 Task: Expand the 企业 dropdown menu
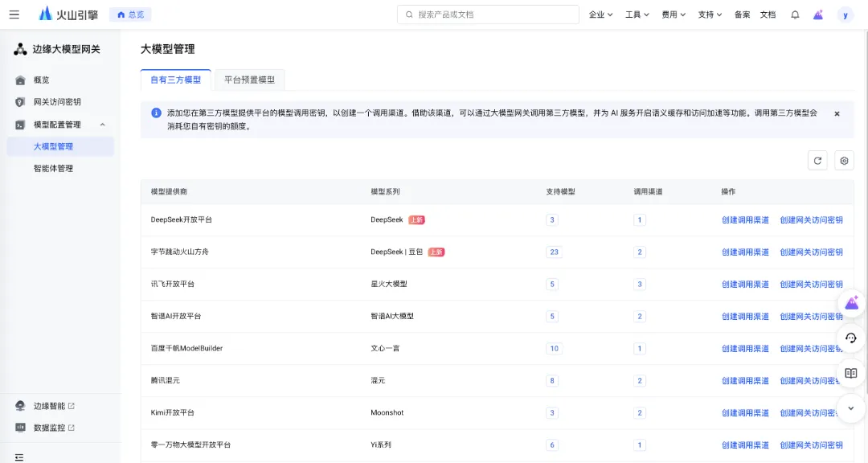600,14
